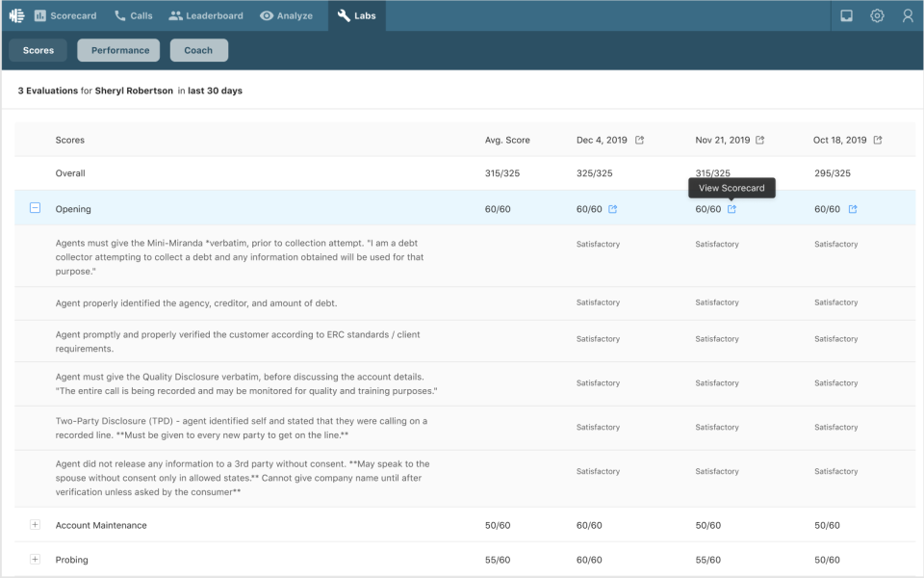Click the Scores column header
Image resolution: width=924 pixels, height=578 pixels.
pos(70,141)
